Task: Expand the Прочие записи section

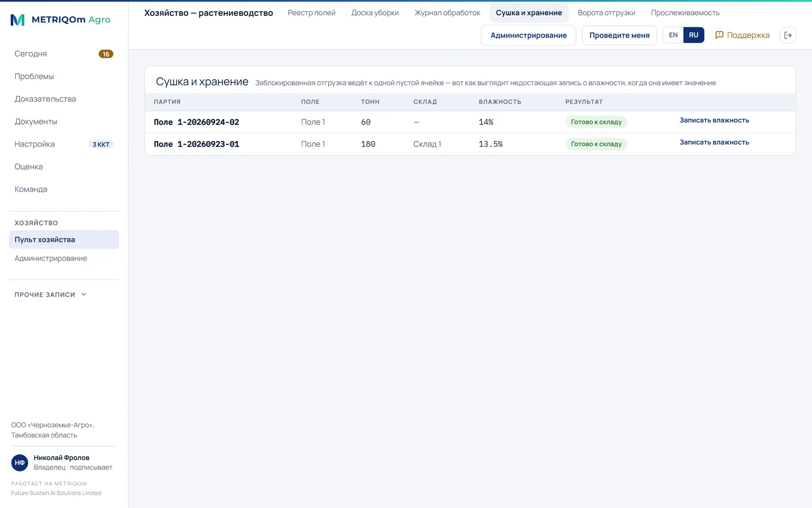Action: [x=51, y=295]
